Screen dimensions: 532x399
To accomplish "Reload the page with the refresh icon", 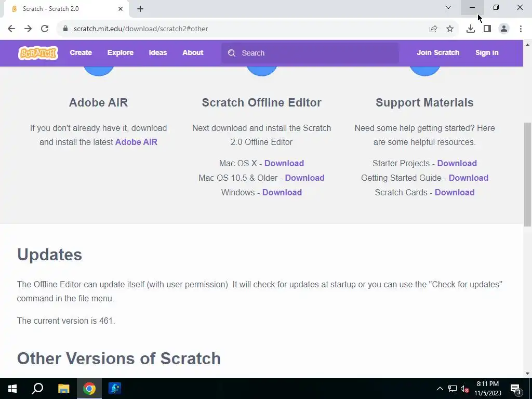I will coord(45,29).
